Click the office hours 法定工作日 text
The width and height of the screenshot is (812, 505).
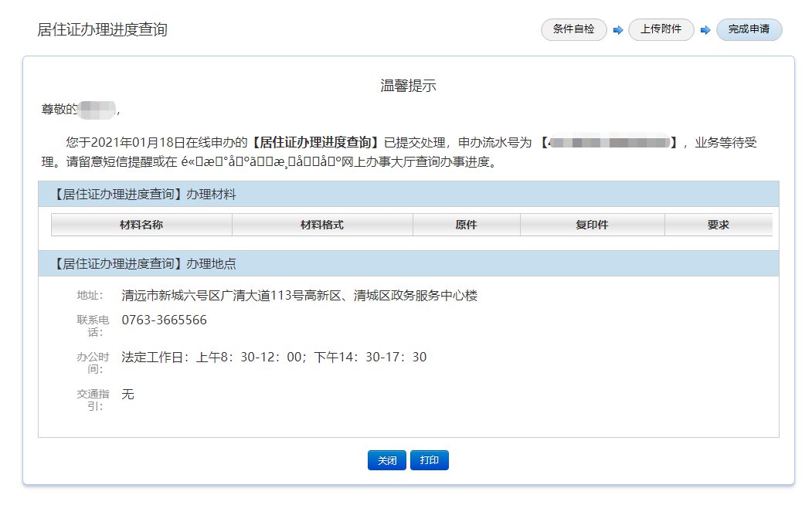point(273,357)
